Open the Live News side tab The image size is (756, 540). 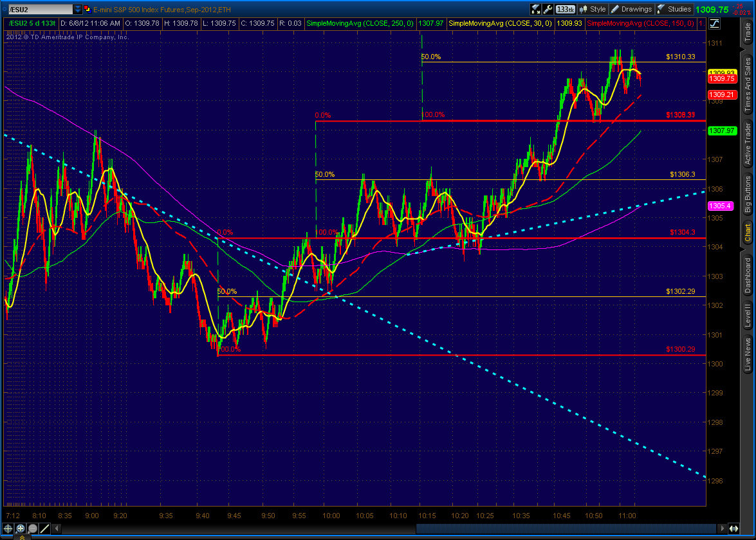pos(748,354)
